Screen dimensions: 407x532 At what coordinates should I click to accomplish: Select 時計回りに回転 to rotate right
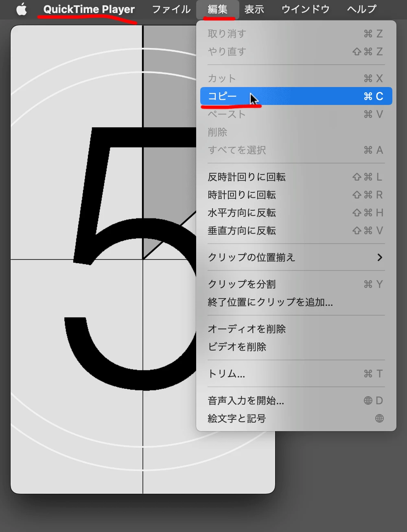(x=296, y=195)
